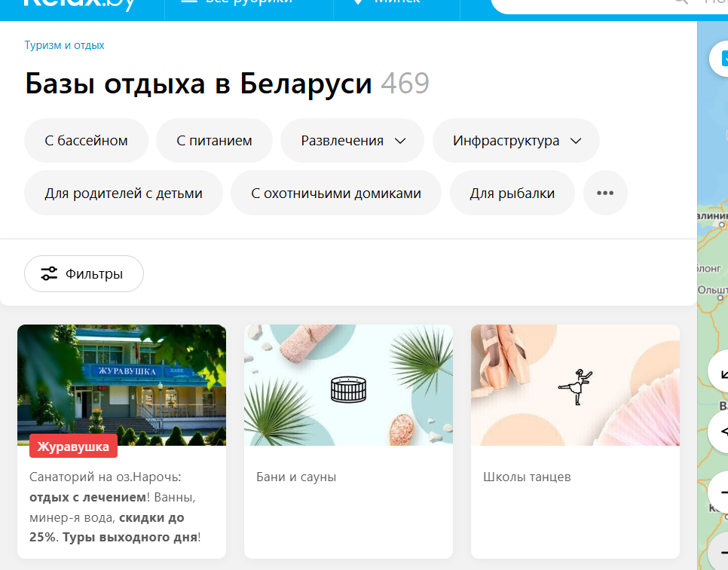Open Журавушка sanatorium description text

point(115,507)
